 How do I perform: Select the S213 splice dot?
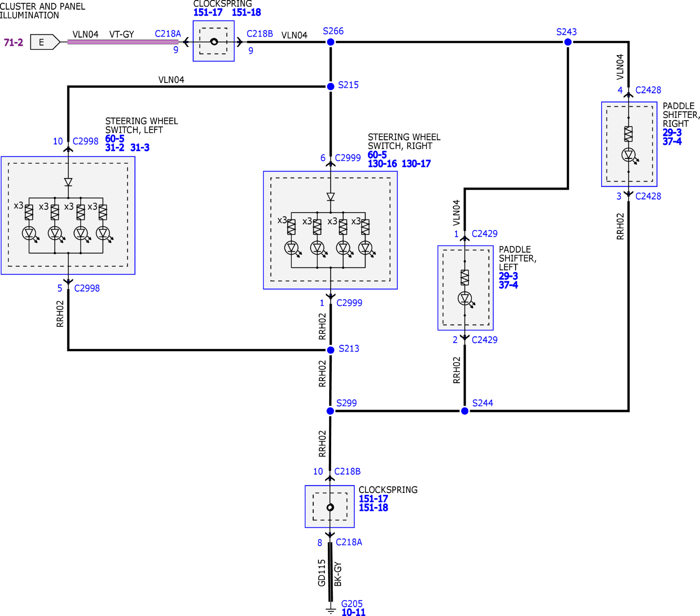coord(331,350)
